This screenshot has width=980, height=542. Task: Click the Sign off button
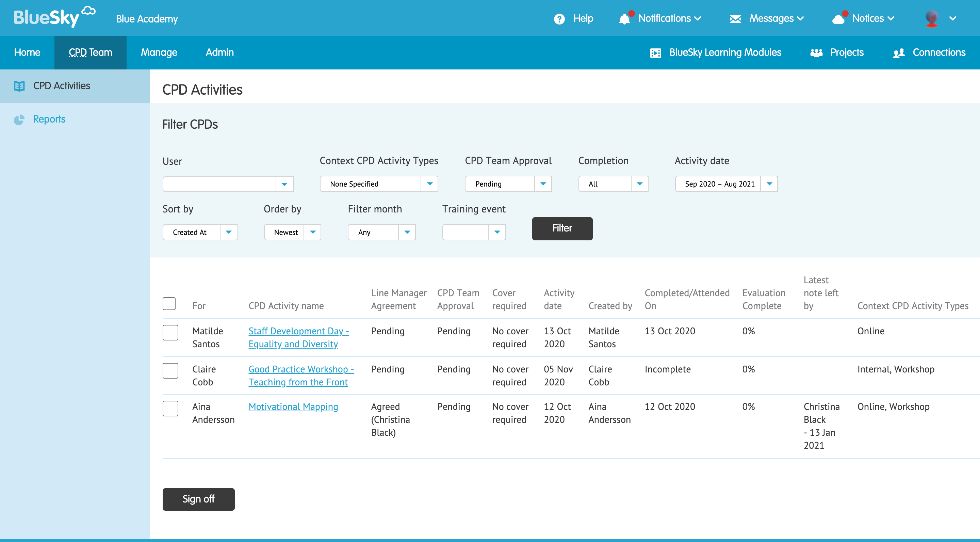point(199,499)
